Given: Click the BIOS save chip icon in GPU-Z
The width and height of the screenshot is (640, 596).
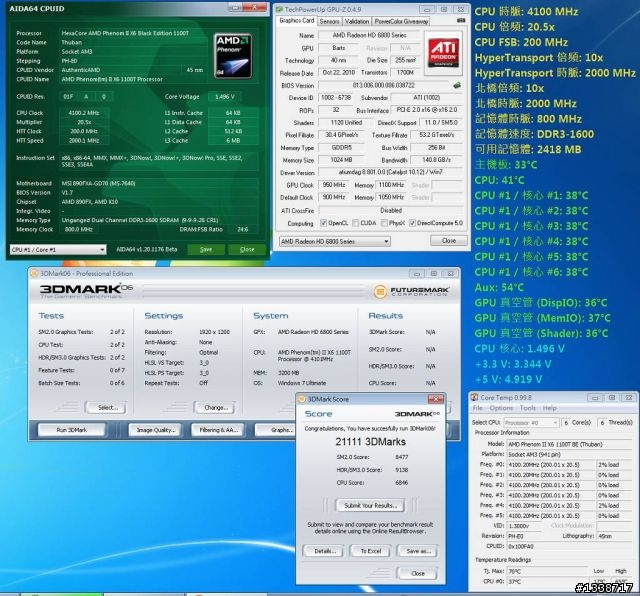Looking at the screenshot, I should (x=457, y=85).
